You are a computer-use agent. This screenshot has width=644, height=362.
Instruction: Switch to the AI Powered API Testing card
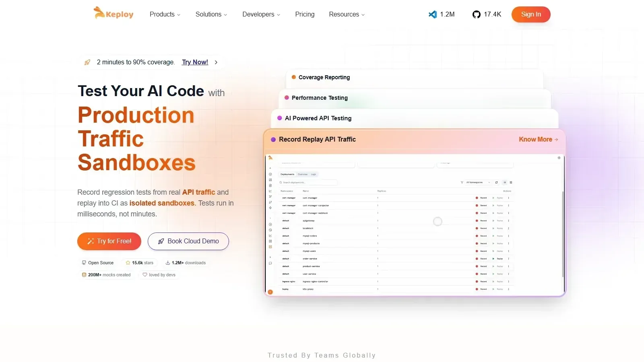415,118
